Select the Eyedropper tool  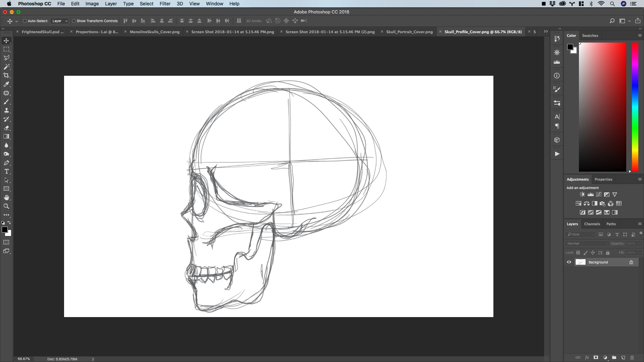coord(6,84)
